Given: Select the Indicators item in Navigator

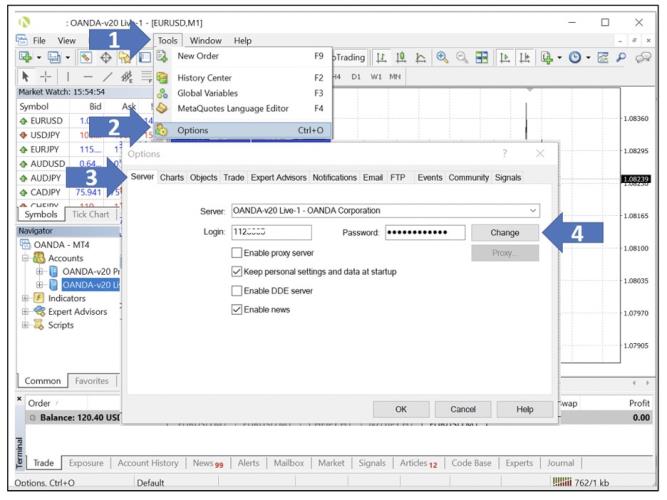Looking at the screenshot, I should coord(67,298).
